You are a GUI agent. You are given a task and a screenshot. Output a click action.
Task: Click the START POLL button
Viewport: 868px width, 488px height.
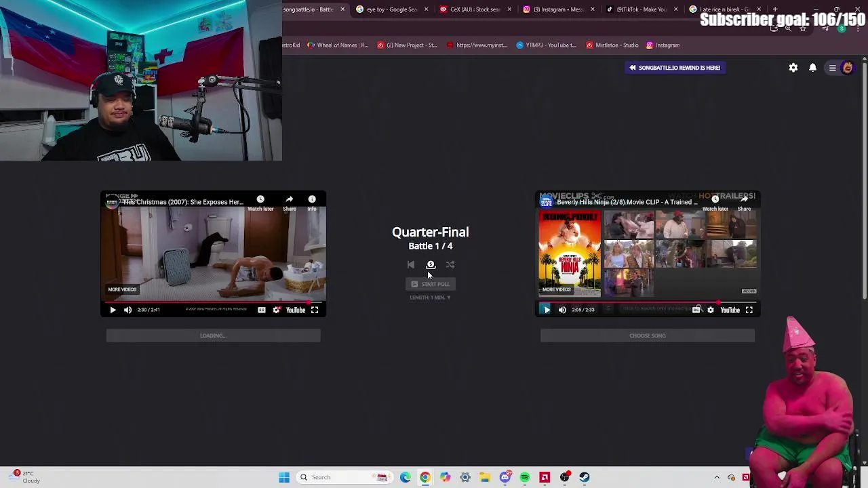pos(431,284)
